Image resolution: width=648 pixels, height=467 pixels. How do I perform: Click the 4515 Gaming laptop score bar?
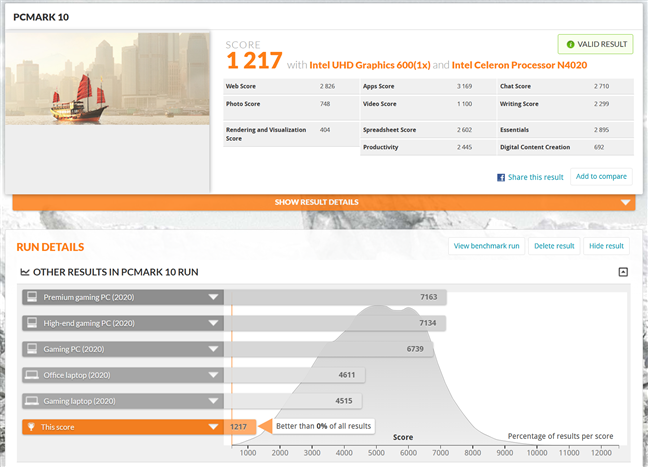(x=293, y=401)
